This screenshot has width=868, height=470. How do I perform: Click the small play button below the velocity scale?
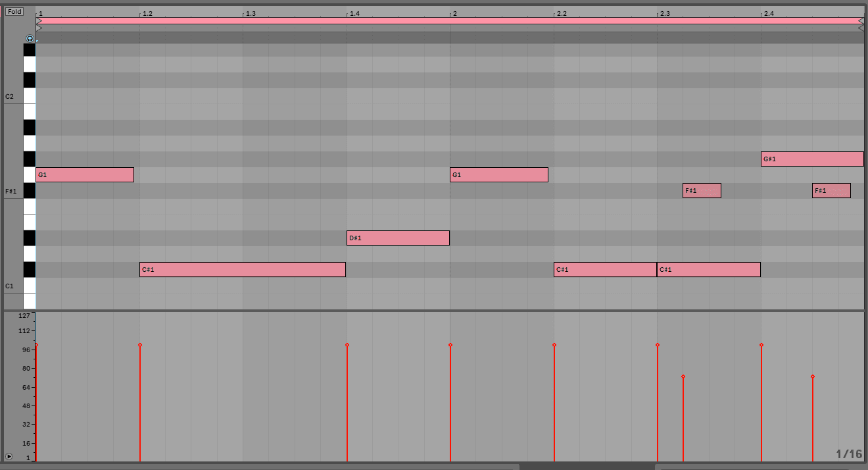tap(9, 456)
